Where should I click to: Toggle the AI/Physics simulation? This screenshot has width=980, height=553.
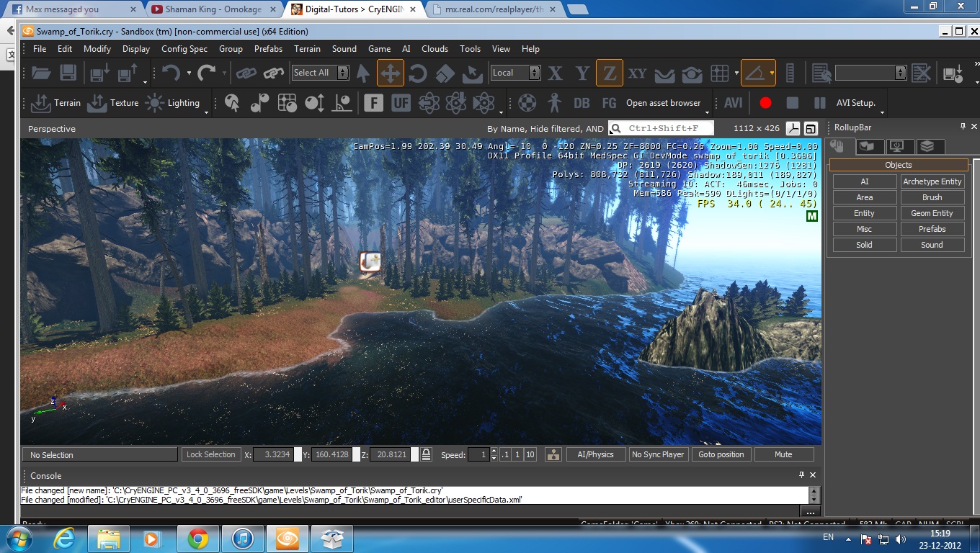595,454
